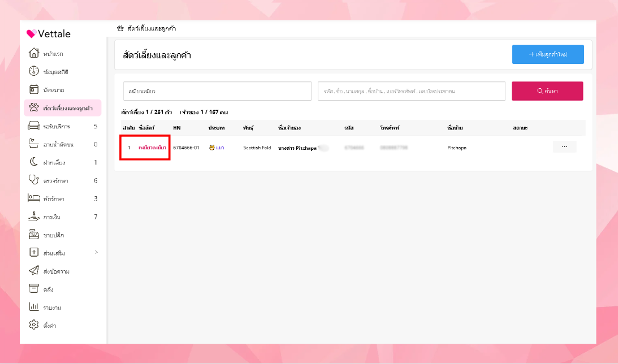
Task: Open the statistics clock icon ข้อมูลสถิติ
Action: pyautogui.click(x=34, y=71)
